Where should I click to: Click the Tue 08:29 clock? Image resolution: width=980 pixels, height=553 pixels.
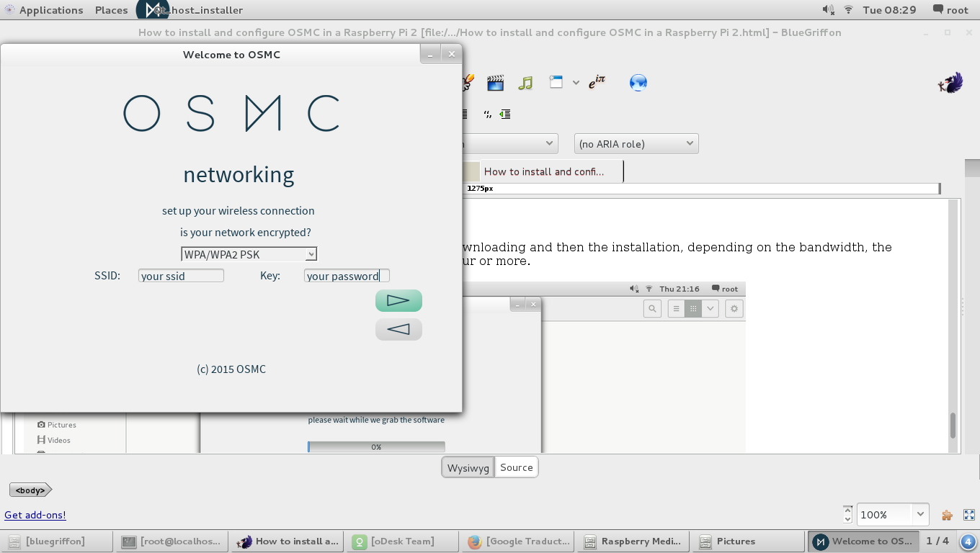click(889, 10)
